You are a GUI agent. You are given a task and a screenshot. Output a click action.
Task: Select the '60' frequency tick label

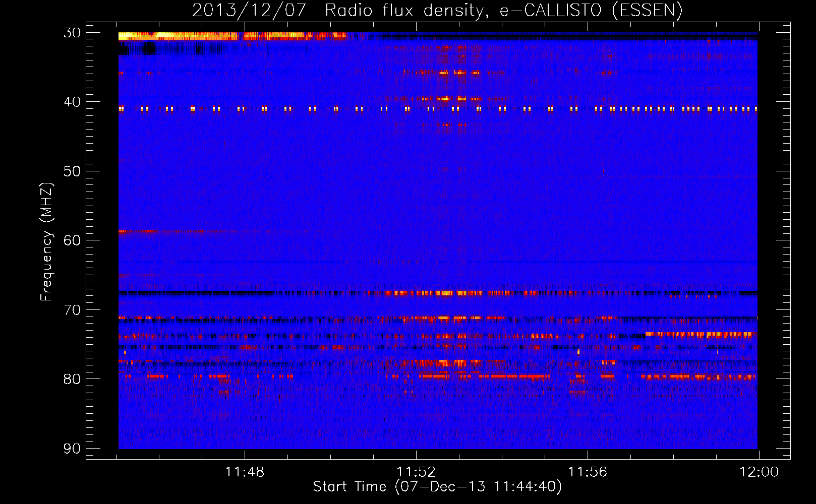click(x=72, y=240)
